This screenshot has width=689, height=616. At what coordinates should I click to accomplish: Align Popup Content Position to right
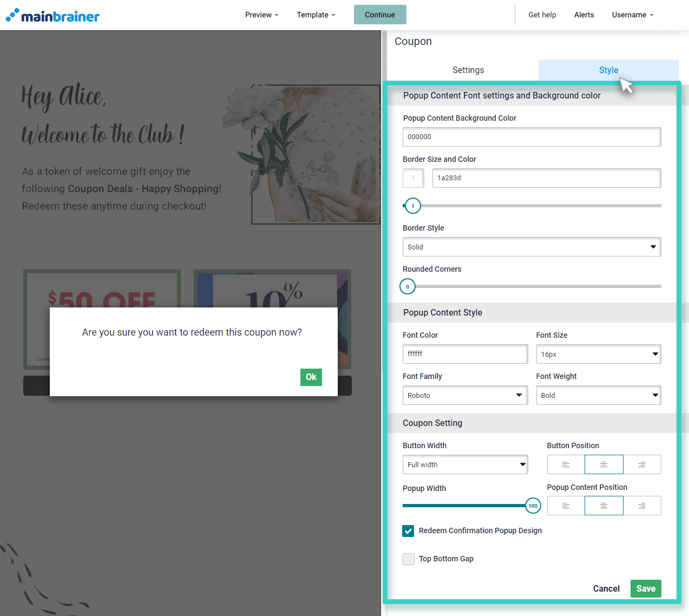642,506
